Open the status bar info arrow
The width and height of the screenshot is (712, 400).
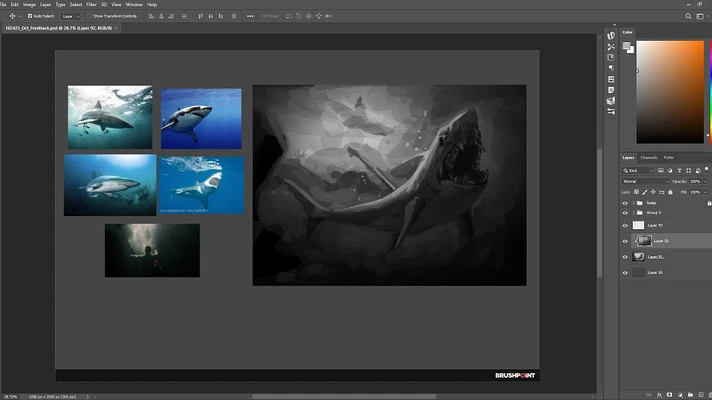(88, 397)
